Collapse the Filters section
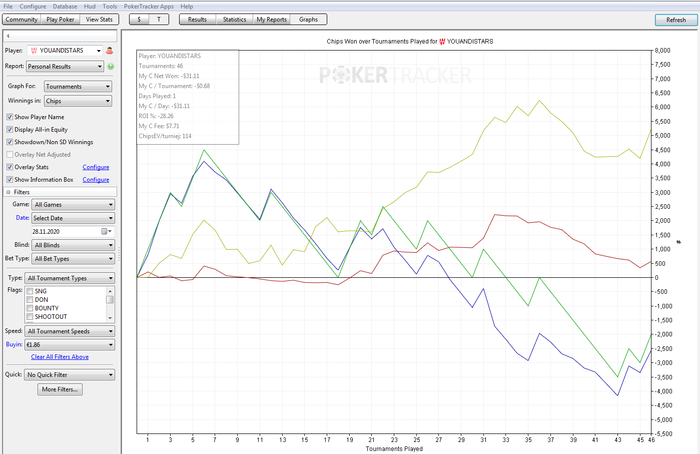Screen dimensions: 700x454 (8, 192)
